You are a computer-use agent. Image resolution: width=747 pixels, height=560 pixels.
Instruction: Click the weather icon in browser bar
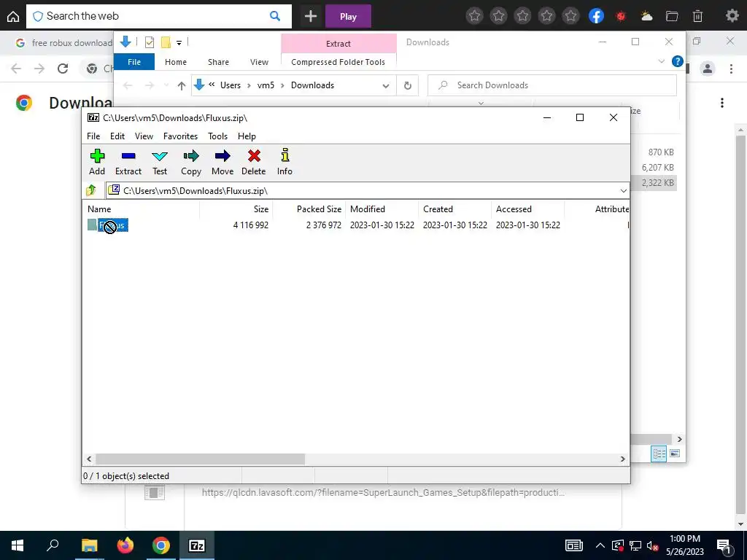[x=646, y=16]
